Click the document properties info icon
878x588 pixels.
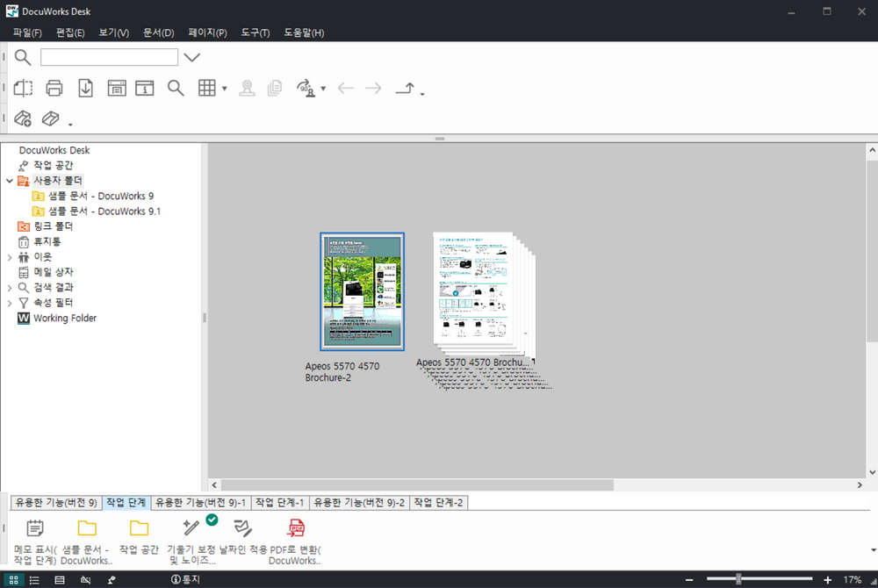(x=145, y=88)
